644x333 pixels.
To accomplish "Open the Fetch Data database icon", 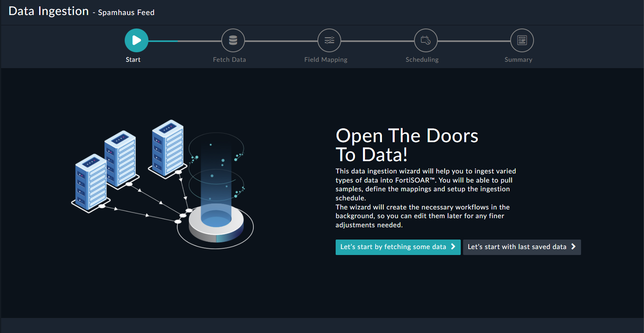I will click(233, 40).
